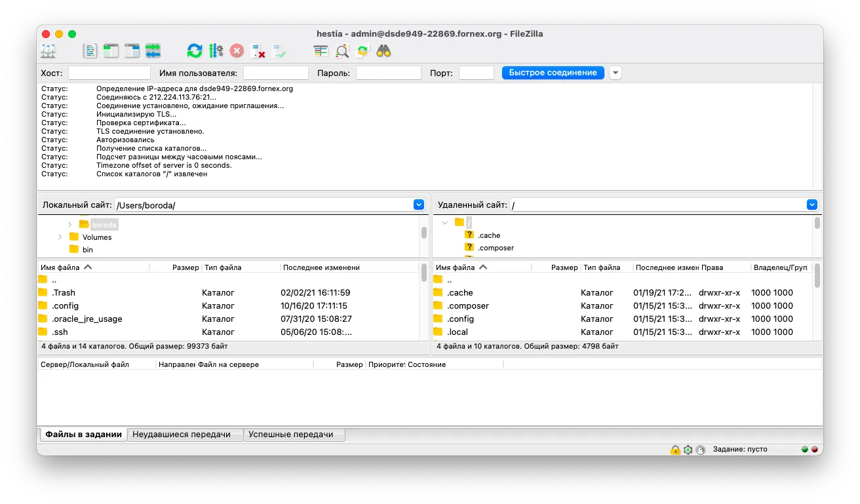Click the local file list scrollbar
The height and width of the screenshot is (504, 860).
pos(424,273)
